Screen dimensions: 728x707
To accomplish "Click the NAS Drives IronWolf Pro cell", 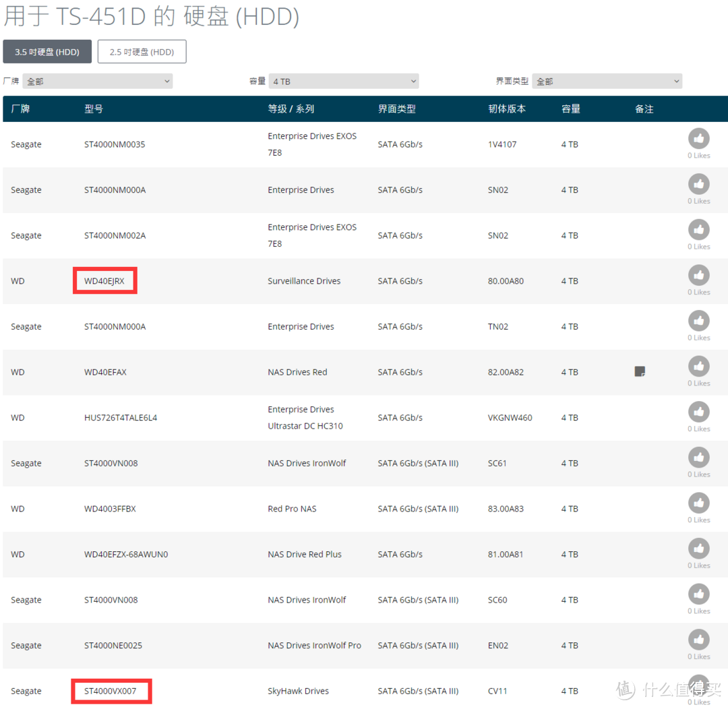I will pos(314,645).
